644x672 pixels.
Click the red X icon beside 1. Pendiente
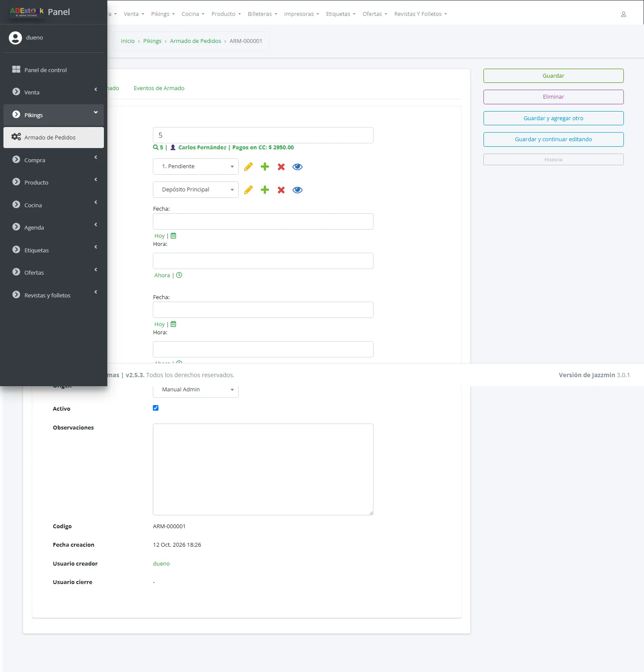281,166
